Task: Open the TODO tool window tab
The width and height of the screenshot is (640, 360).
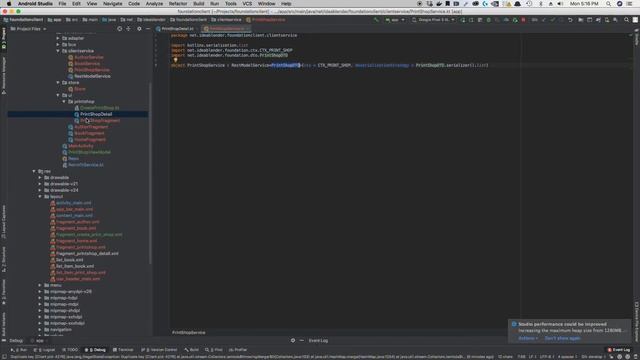Action: point(70,350)
